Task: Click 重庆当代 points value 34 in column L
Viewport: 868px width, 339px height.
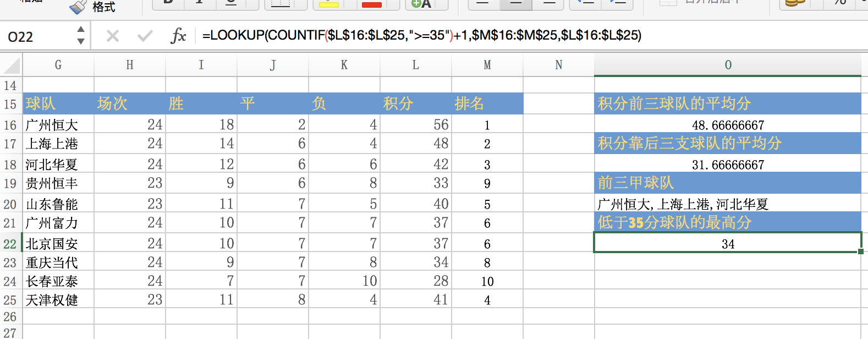Action: (x=416, y=263)
